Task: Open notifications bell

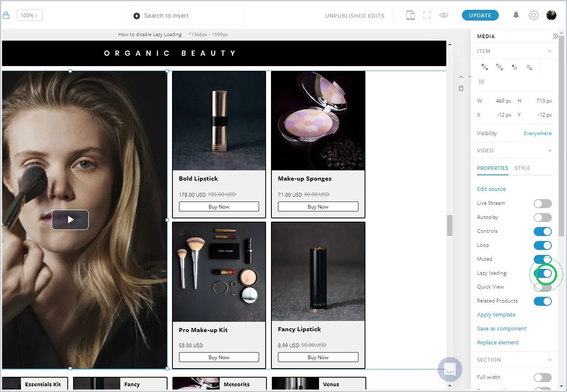Action: pyautogui.click(x=516, y=15)
